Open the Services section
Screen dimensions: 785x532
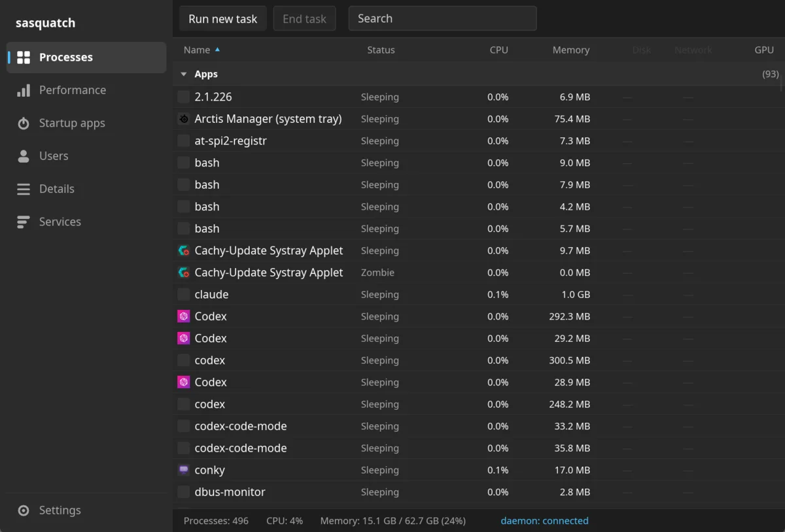tap(86, 222)
